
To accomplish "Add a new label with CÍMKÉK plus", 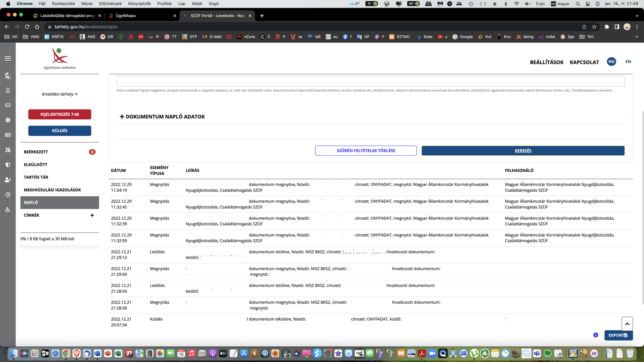I will point(92,215).
